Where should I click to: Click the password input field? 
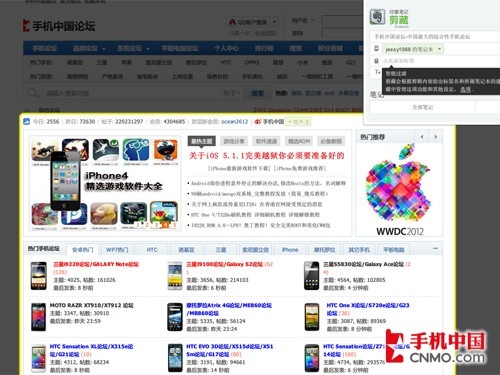pyautogui.click(x=342, y=33)
